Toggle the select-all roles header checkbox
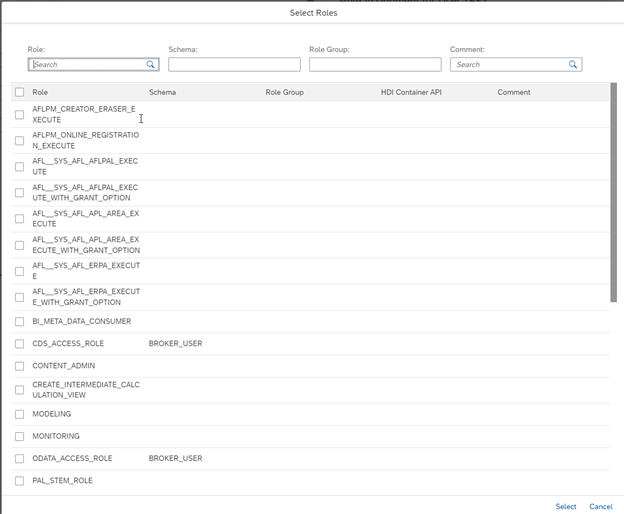624x514 pixels. pyautogui.click(x=20, y=92)
